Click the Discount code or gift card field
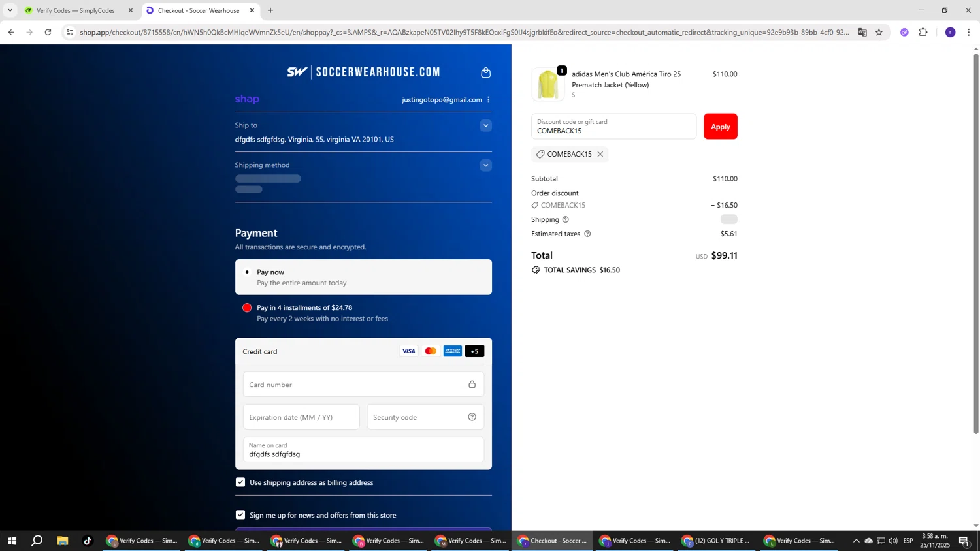This screenshot has width=980, height=551. pyautogui.click(x=613, y=127)
